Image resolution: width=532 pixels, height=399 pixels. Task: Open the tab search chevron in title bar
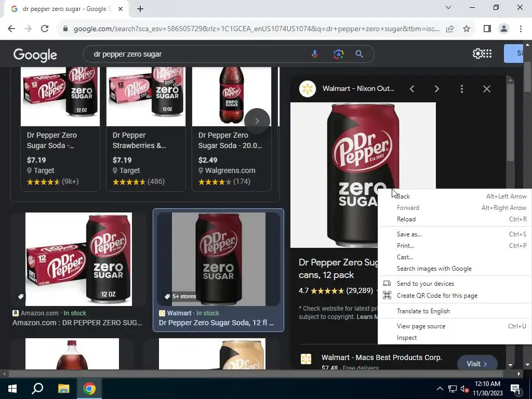[448, 7]
